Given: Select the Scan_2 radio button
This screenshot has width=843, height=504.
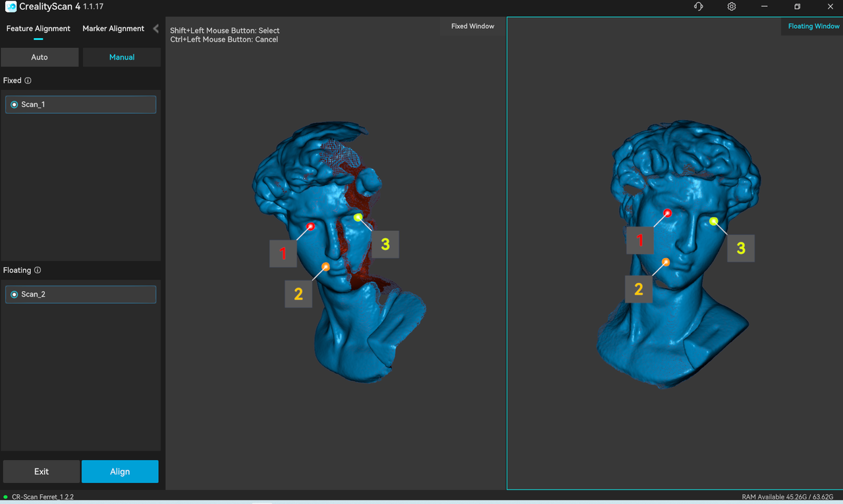Looking at the screenshot, I should (x=14, y=294).
